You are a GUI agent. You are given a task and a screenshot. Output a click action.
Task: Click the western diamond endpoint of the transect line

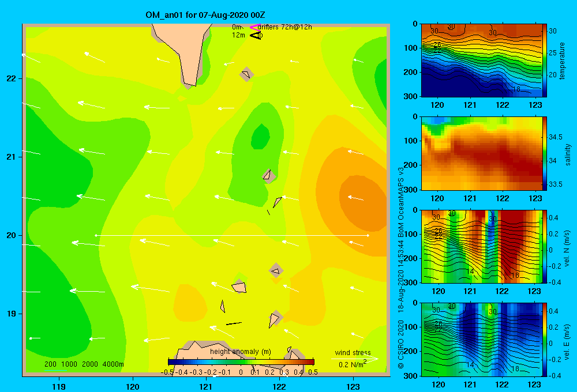coord(96,235)
